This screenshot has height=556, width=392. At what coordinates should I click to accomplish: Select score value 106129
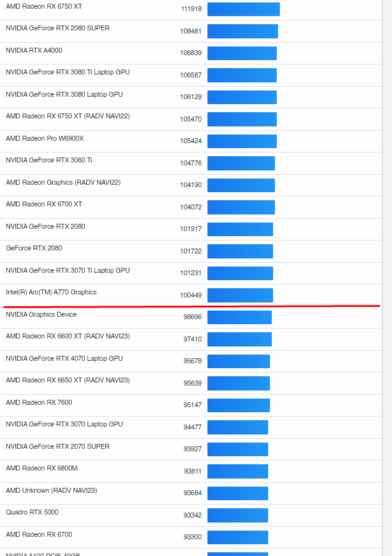coord(191,97)
